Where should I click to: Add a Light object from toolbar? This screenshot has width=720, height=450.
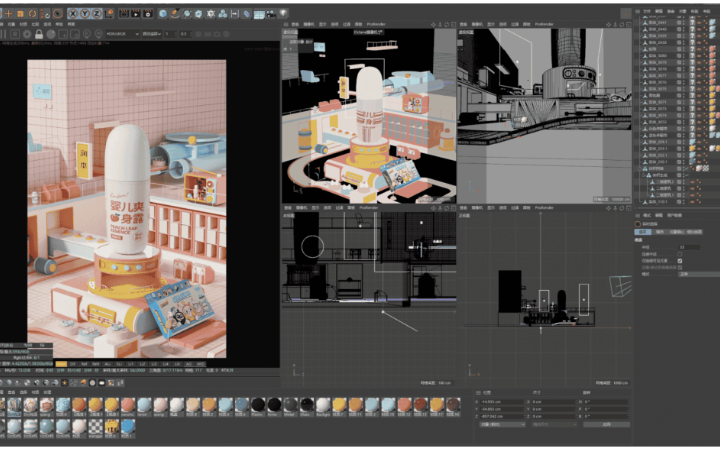click(283, 14)
